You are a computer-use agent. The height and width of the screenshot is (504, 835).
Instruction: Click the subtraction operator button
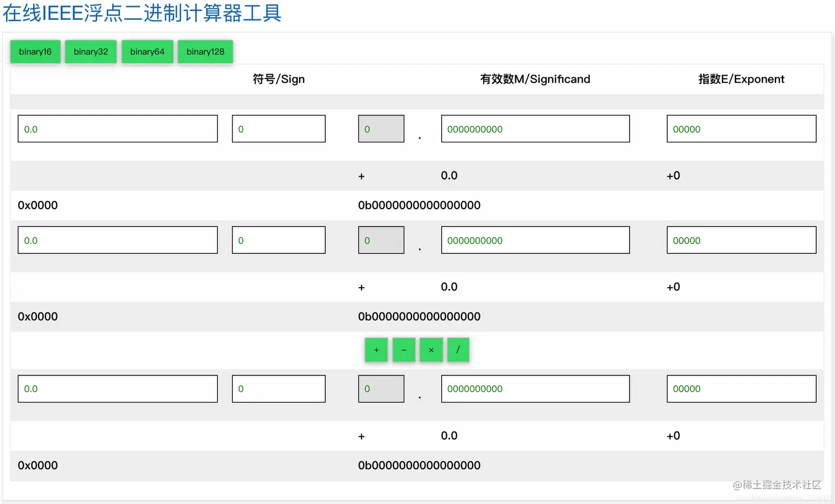point(404,349)
